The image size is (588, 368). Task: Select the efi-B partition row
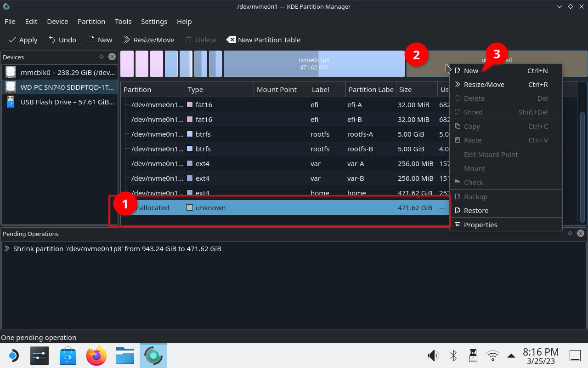click(x=285, y=119)
